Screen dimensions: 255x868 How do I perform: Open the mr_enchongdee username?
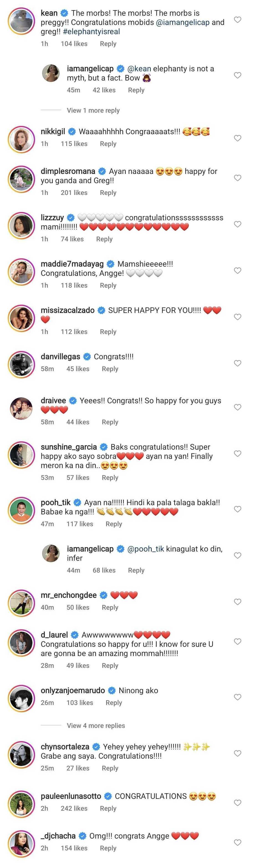(x=69, y=595)
